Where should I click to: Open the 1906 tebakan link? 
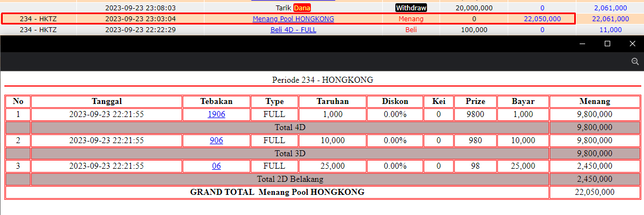tap(216, 114)
